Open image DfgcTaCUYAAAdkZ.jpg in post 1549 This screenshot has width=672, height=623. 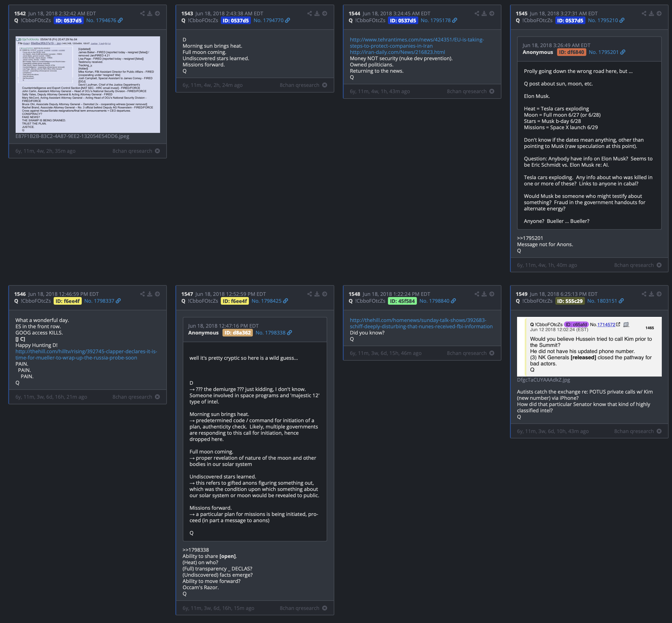coord(589,346)
